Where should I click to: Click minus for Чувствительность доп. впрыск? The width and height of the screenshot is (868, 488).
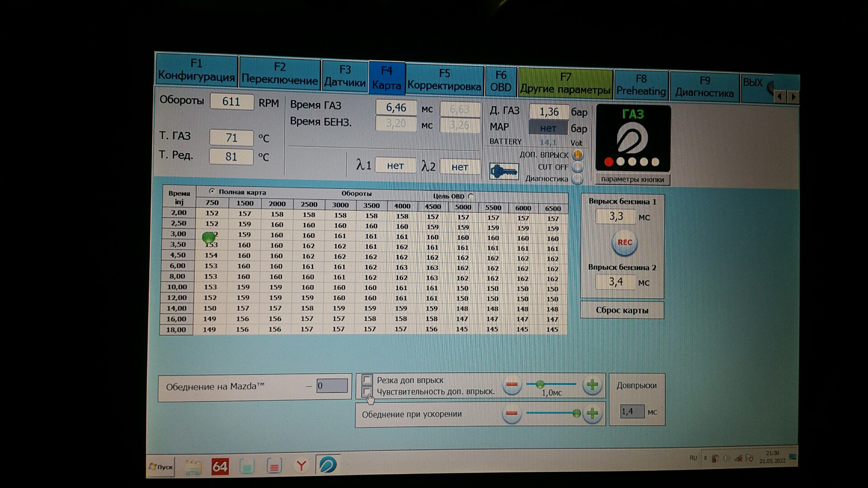point(512,385)
